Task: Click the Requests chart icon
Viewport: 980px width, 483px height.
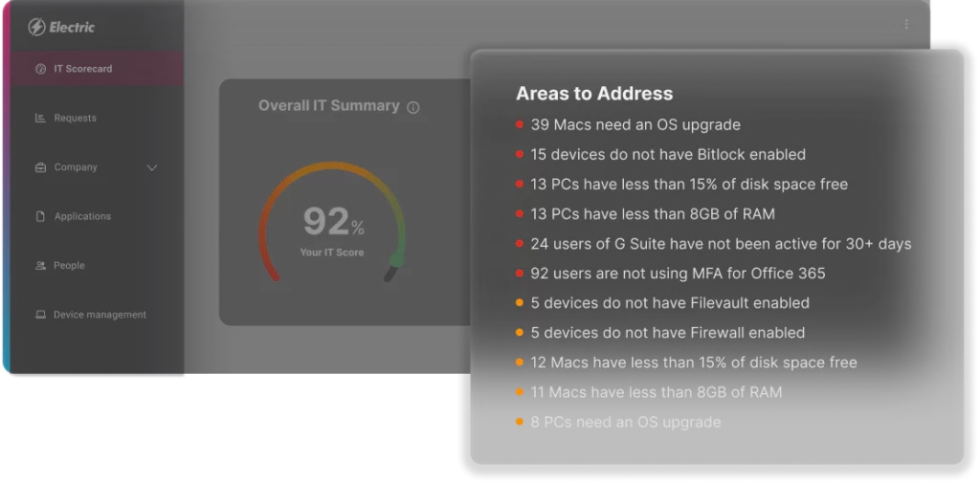Action: click(x=40, y=119)
